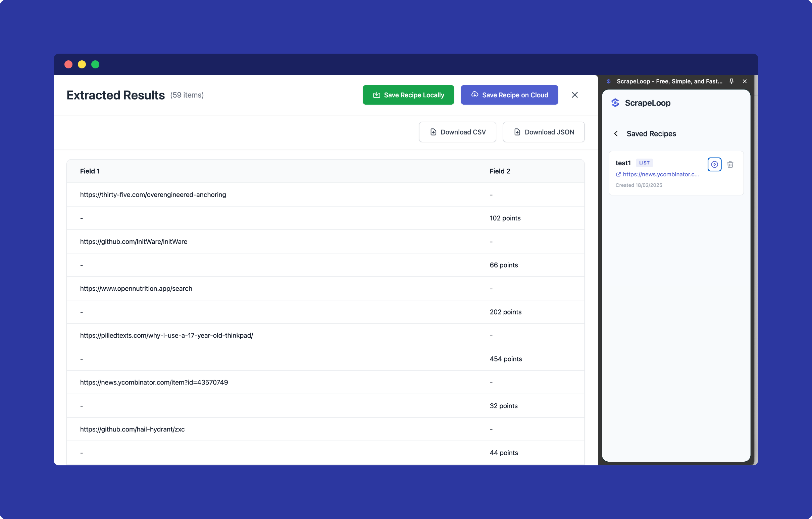Click the yellow window minimize dot
812x519 pixels.
click(82, 64)
